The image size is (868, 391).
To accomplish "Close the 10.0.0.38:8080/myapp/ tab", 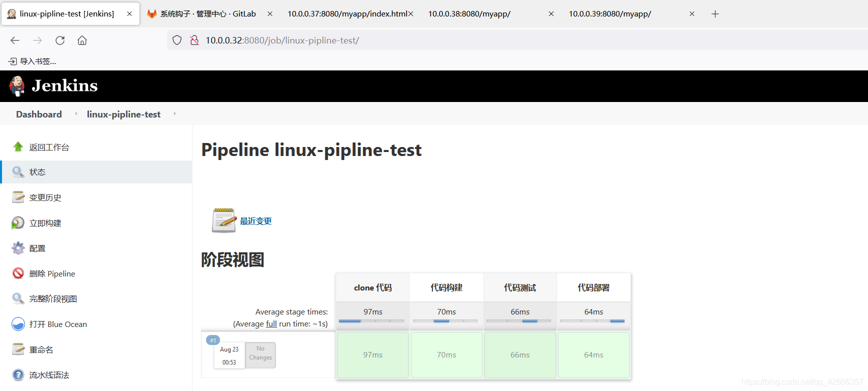I will 551,14.
